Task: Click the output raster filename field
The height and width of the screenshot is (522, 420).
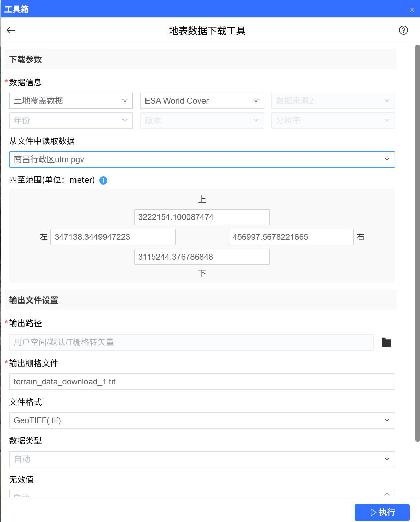Action: coord(202,382)
